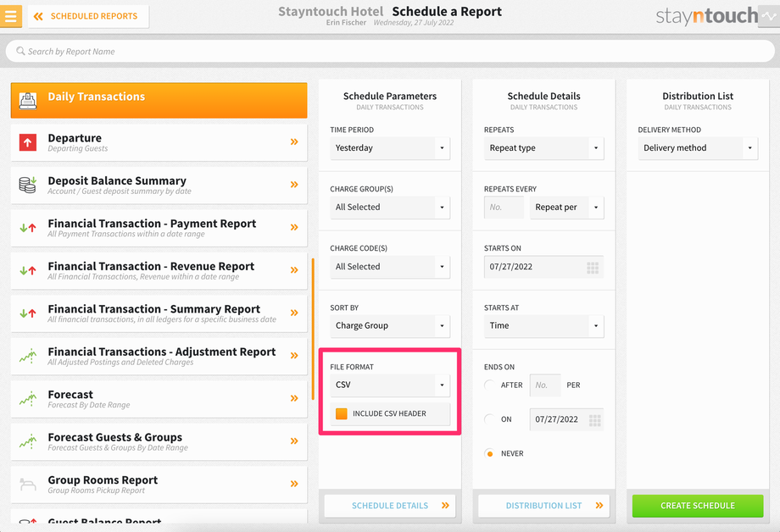The width and height of the screenshot is (780, 532).
Task: Open the Charge Group(s) dropdown
Action: tap(390, 208)
